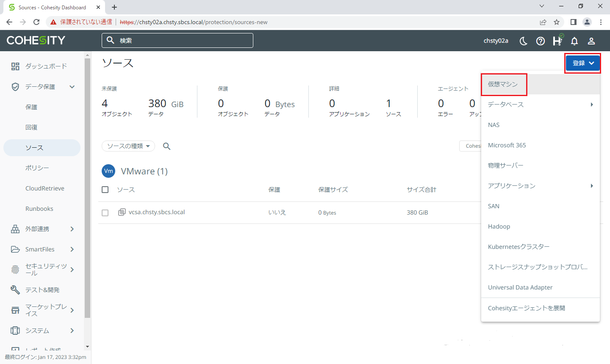Select NAS from the register menu
This screenshot has height=364, width=610.
click(541, 125)
